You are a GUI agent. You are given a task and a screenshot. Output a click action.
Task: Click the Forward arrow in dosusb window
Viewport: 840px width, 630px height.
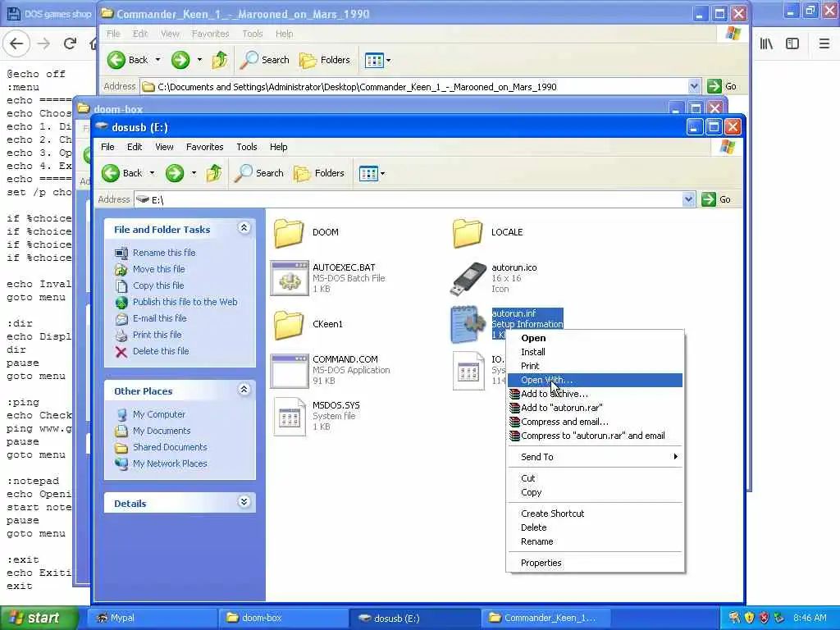click(x=175, y=173)
